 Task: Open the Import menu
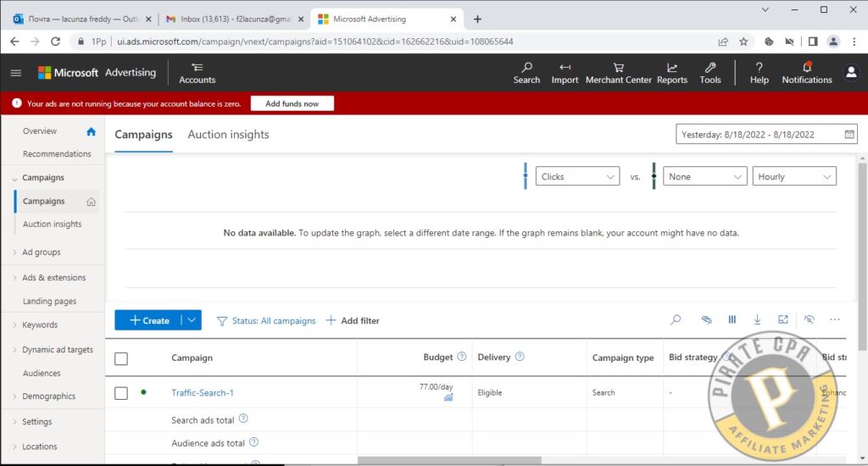(x=565, y=73)
